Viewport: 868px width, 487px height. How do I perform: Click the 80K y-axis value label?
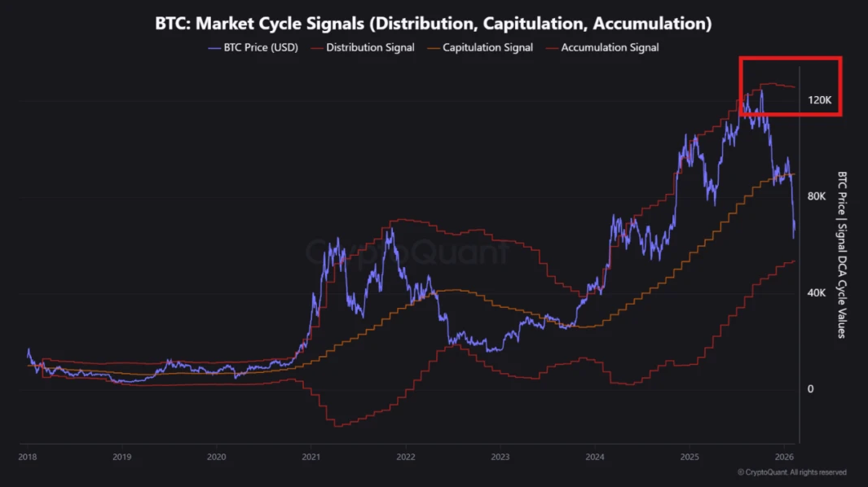817,196
